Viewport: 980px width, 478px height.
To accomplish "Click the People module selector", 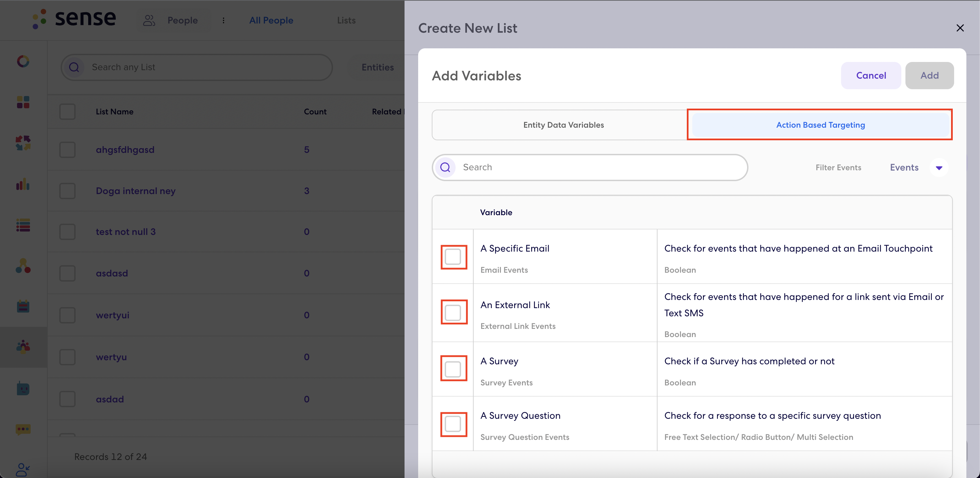I will 174,20.
